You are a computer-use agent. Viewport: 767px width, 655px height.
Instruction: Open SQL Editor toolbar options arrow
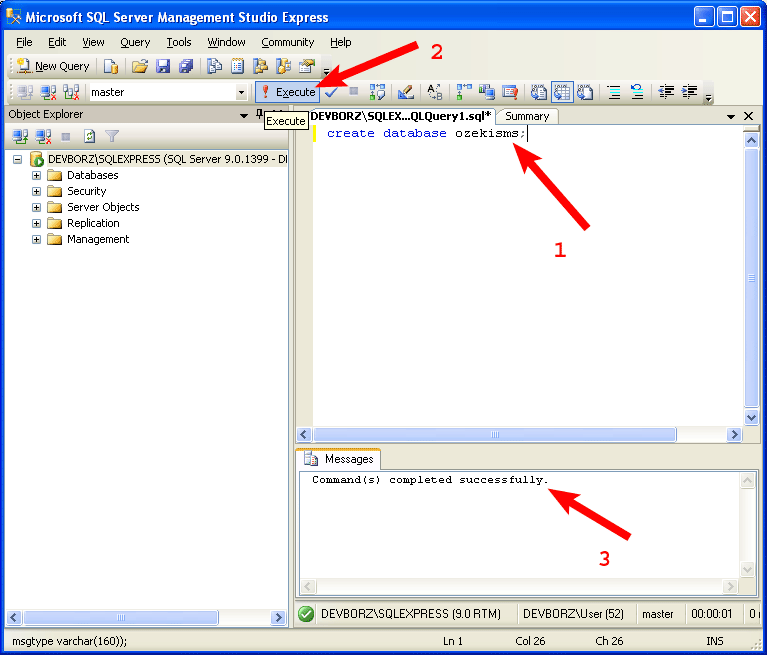click(x=708, y=97)
